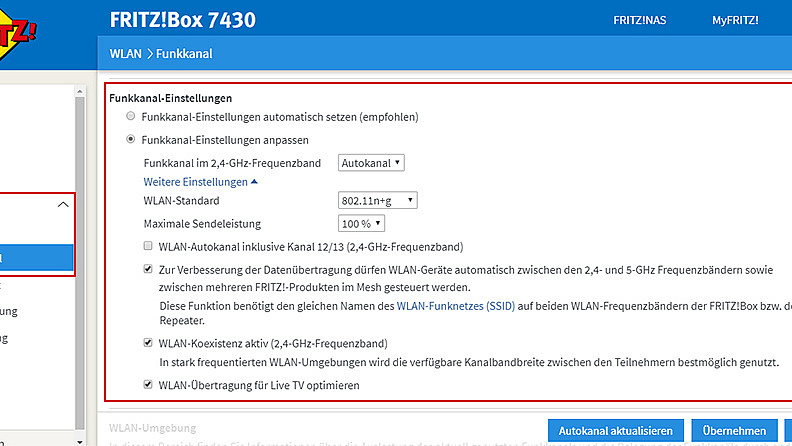Open the Maximale Sendeleistung dropdown
Screen dimensions: 792x446
(361, 224)
